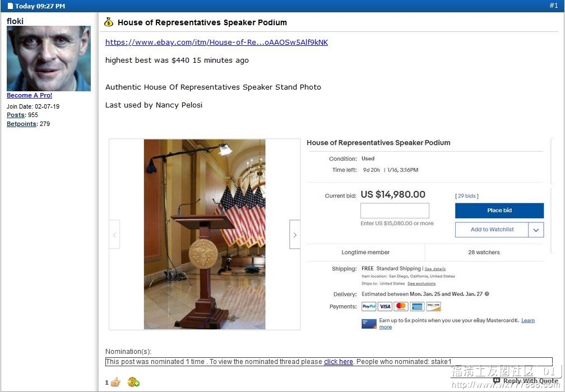Open the eBay listing URL link
Image resolution: width=565 pixels, height=392 pixels.
point(216,42)
